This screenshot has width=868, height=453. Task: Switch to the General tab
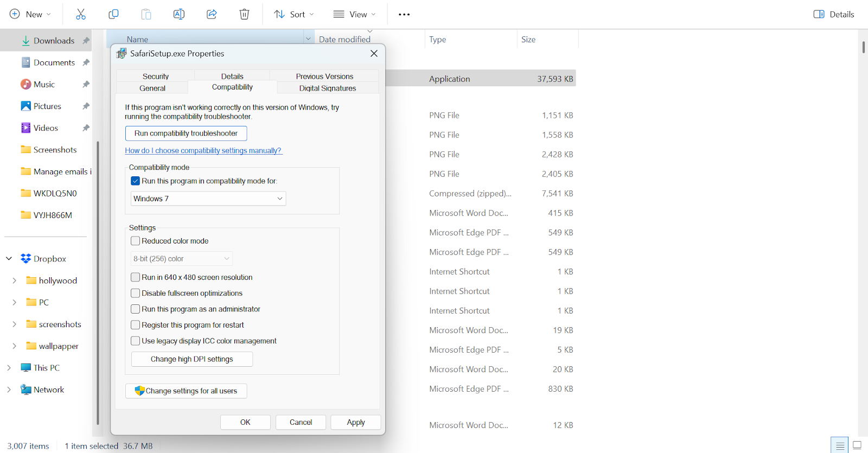coord(152,88)
